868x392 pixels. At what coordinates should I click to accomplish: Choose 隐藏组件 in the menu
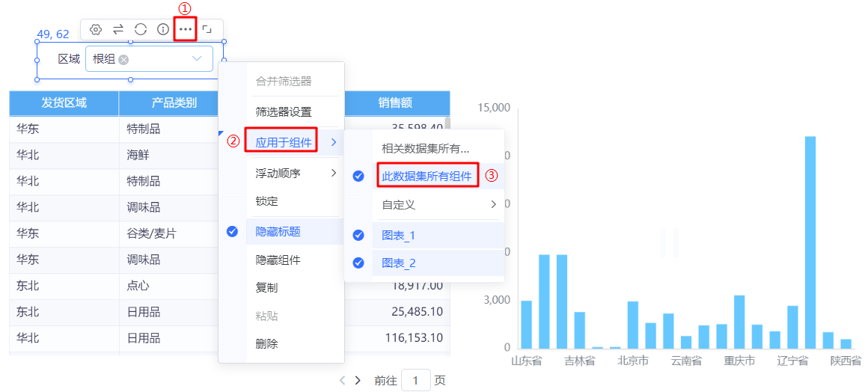278,260
